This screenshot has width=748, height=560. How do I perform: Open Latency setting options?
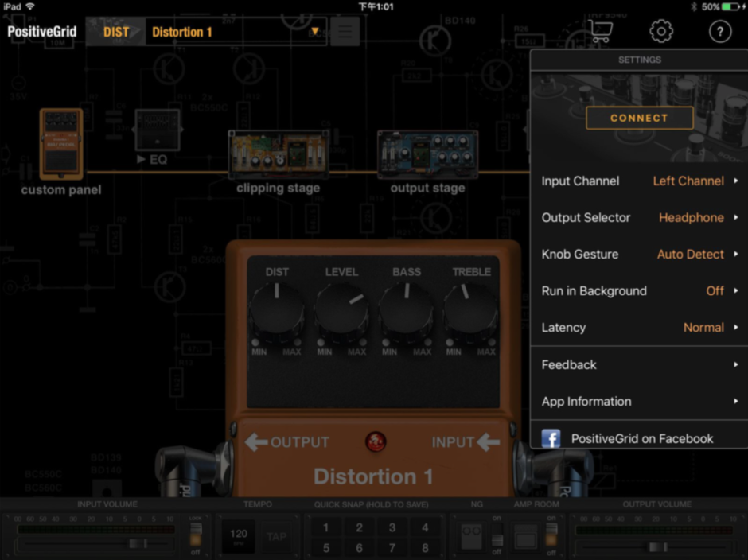click(x=639, y=328)
